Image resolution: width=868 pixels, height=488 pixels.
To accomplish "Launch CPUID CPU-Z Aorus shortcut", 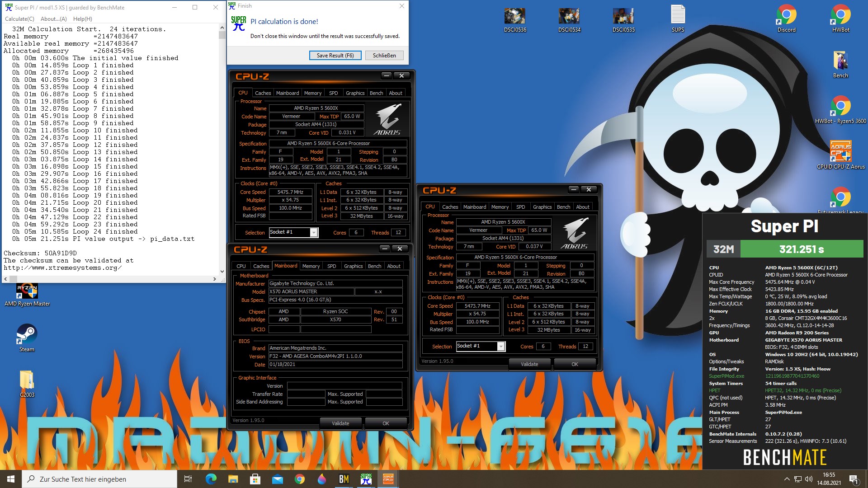I will [840, 156].
